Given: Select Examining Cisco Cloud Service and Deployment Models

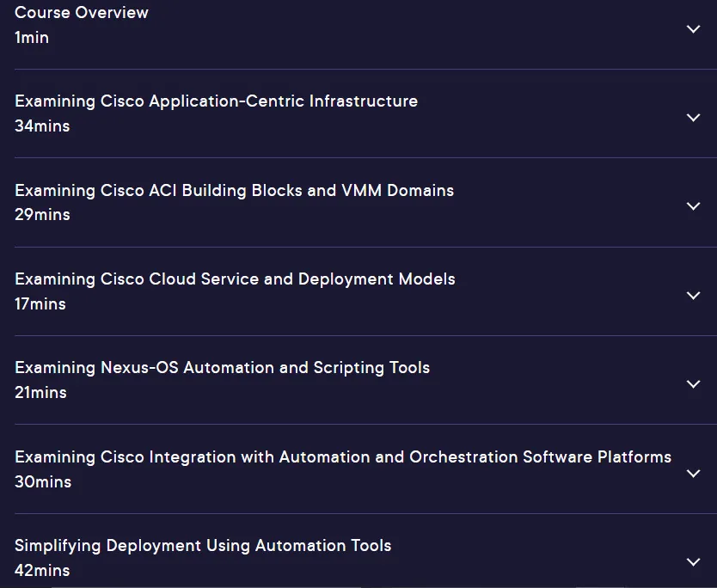Looking at the screenshot, I should tap(235, 279).
